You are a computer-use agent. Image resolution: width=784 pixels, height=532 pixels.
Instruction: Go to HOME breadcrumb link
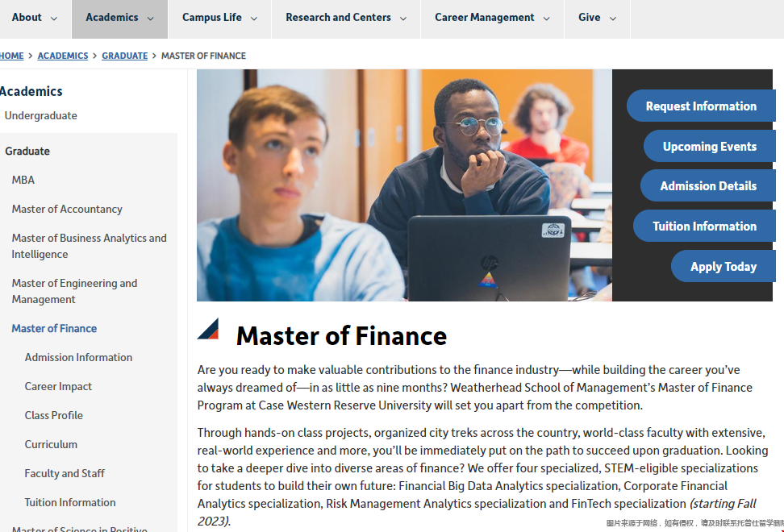click(11, 56)
